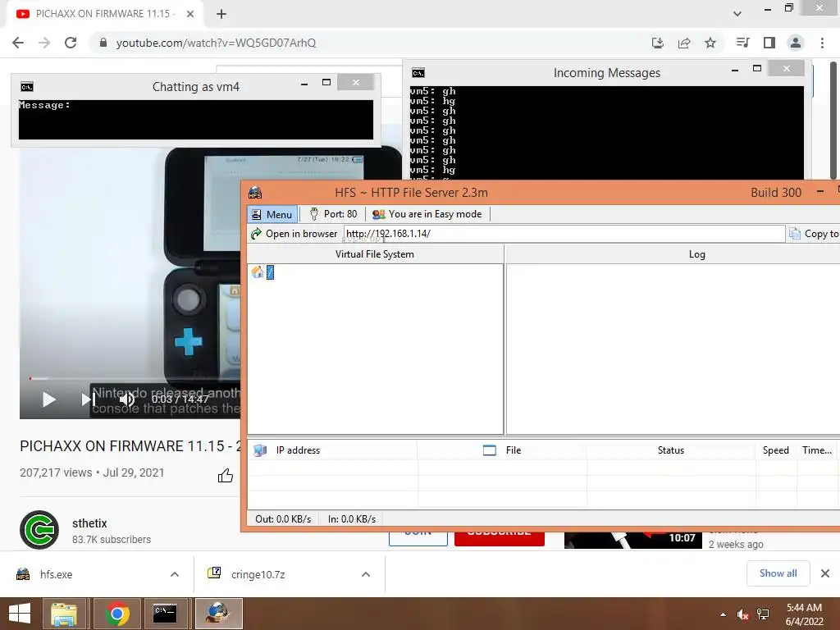Open the Chrome profile avatar
The width and height of the screenshot is (840, 630).
[x=796, y=43]
